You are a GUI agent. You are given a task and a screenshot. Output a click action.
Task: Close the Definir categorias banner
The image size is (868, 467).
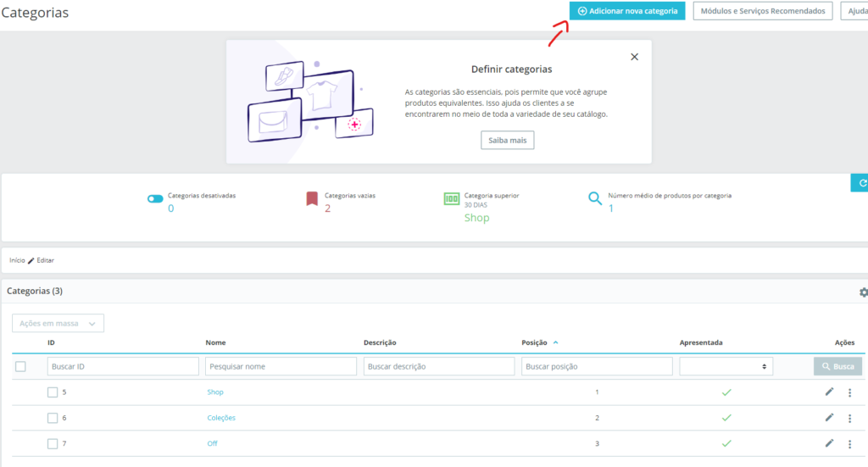click(x=634, y=57)
